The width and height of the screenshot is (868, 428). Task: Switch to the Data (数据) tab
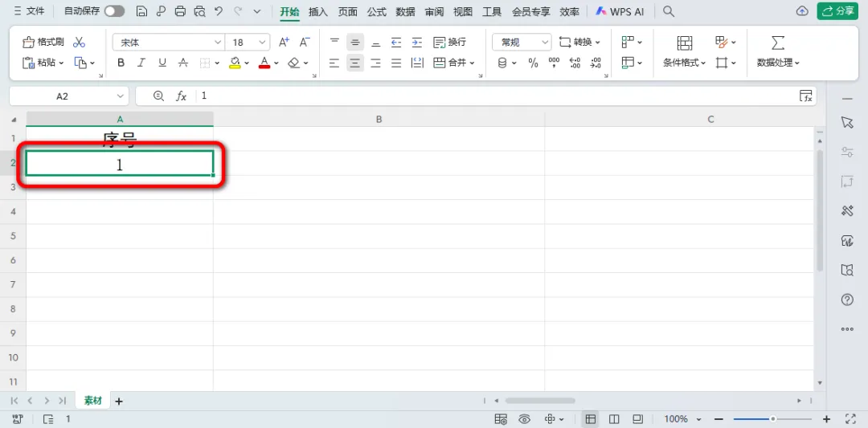pyautogui.click(x=405, y=11)
